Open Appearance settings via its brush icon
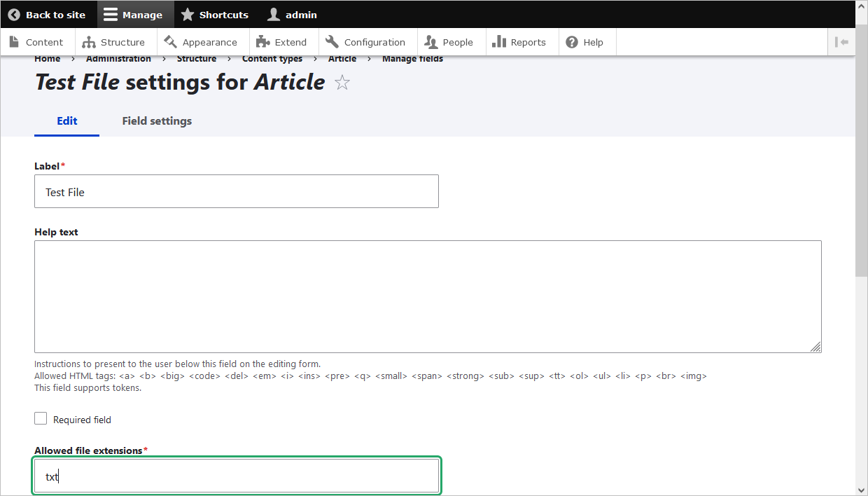This screenshot has height=496, width=868. (x=170, y=41)
